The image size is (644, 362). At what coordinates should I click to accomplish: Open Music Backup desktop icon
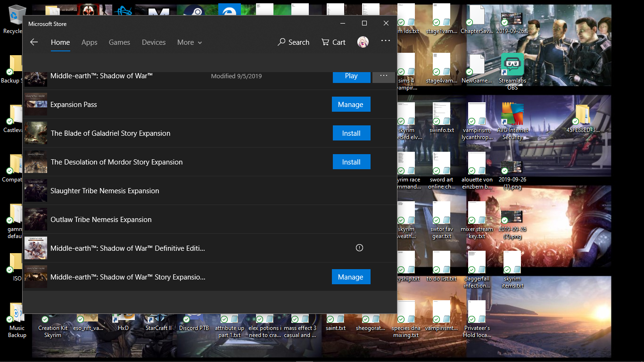17,320
